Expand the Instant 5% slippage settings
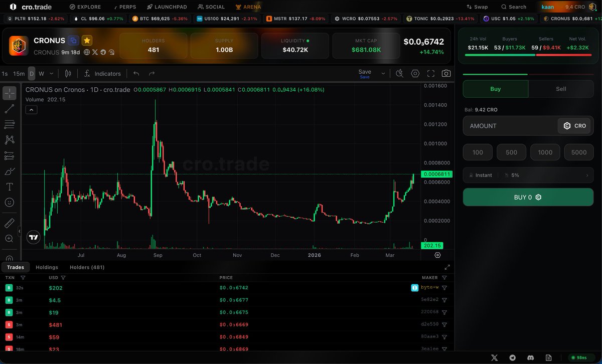 (528, 175)
